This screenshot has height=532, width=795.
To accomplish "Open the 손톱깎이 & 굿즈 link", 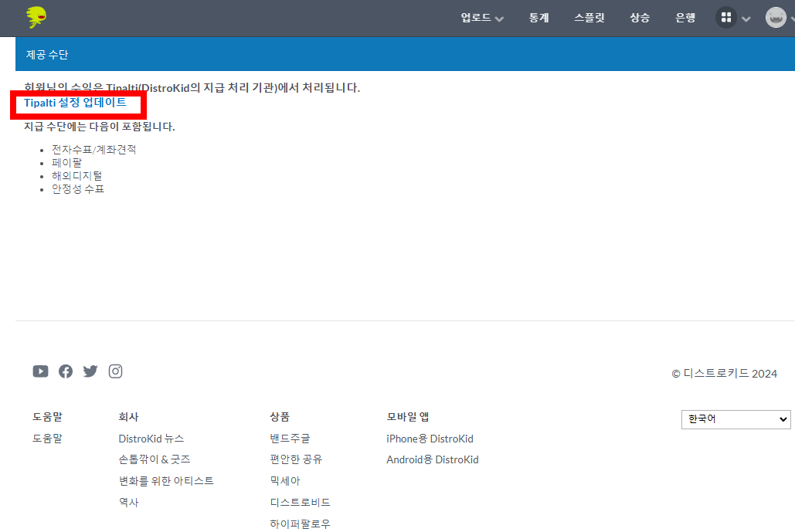I will coord(155,459).
